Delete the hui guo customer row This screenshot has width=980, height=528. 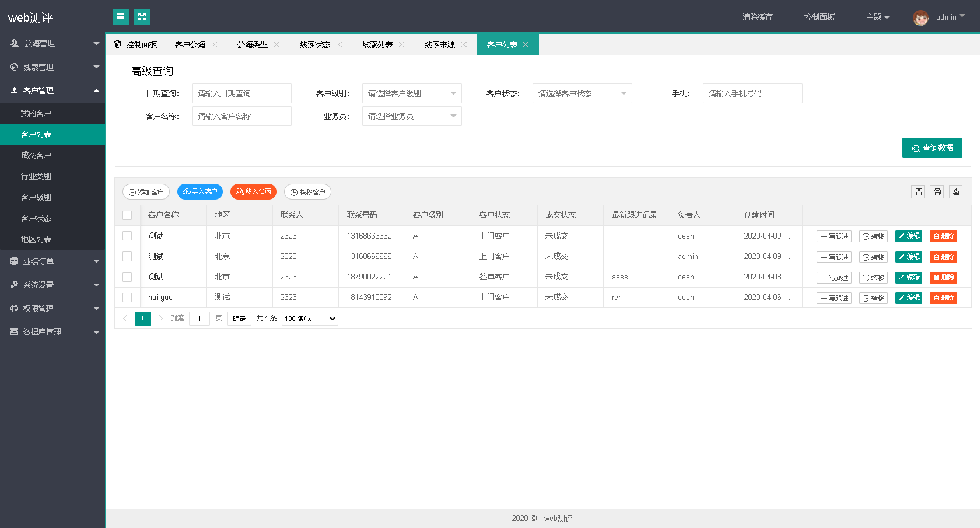[x=943, y=298]
